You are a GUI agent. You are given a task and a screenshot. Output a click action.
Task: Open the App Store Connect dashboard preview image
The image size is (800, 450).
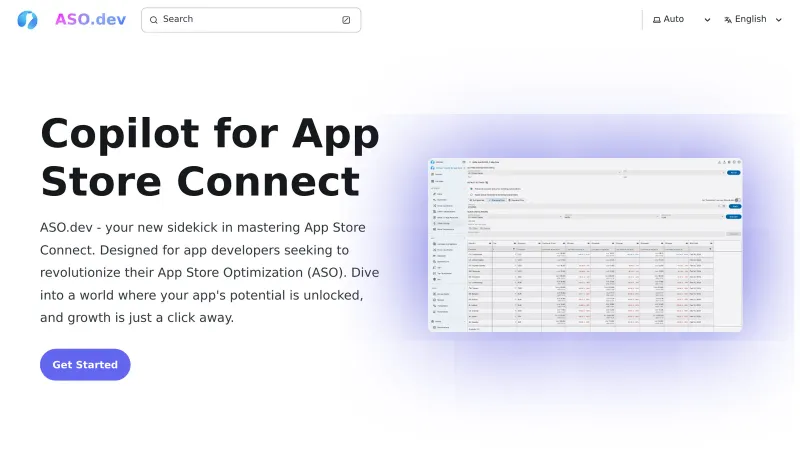point(585,244)
